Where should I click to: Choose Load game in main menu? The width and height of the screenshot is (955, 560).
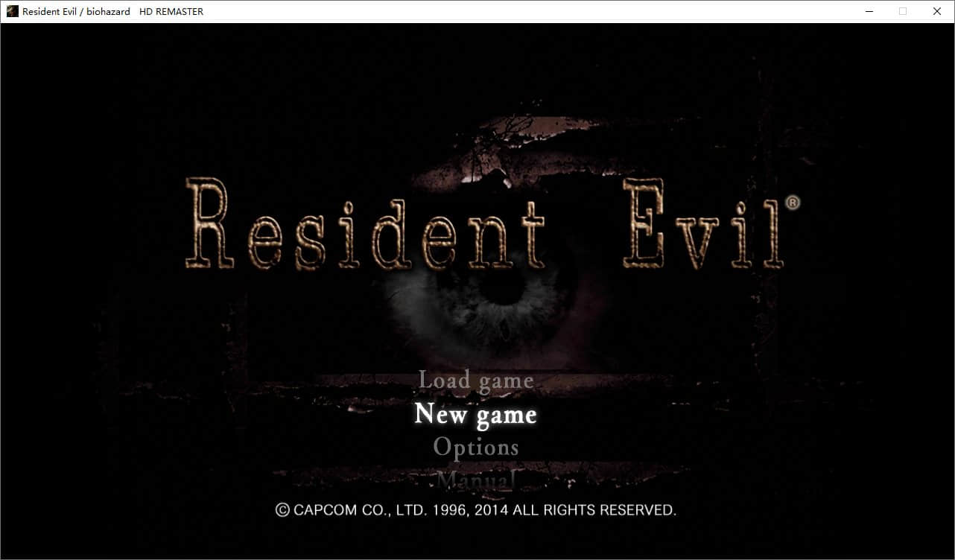click(x=476, y=381)
